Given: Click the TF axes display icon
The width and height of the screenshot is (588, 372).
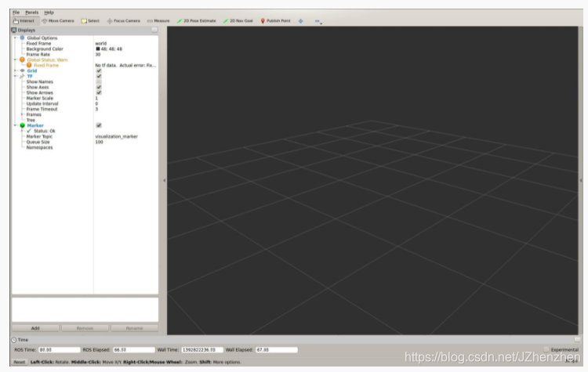Looking at the screenshot, I should coord(22,76).
